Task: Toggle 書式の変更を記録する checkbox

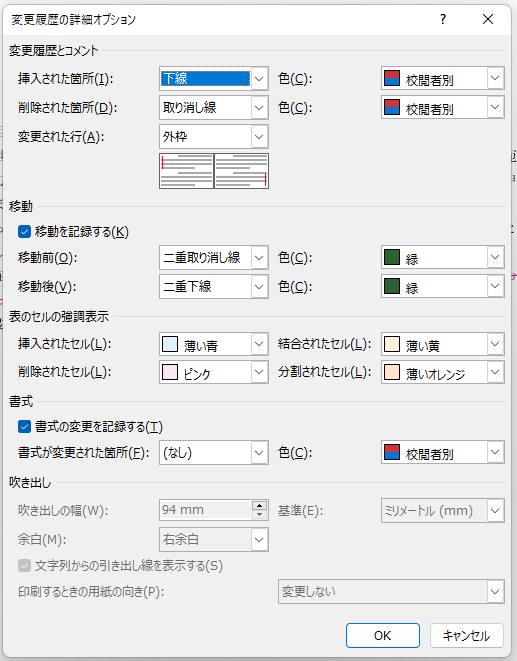Action: 24,427
